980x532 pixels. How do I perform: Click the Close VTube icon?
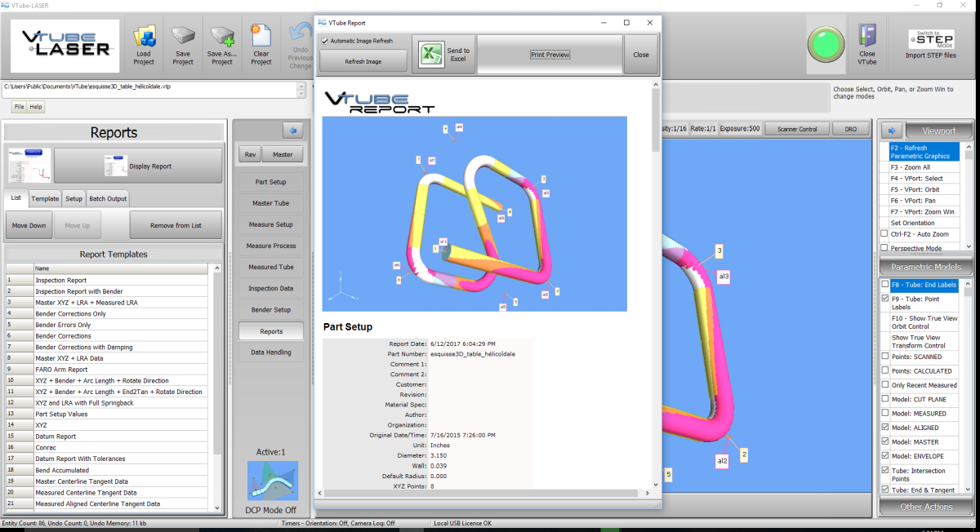pos(866,38)
